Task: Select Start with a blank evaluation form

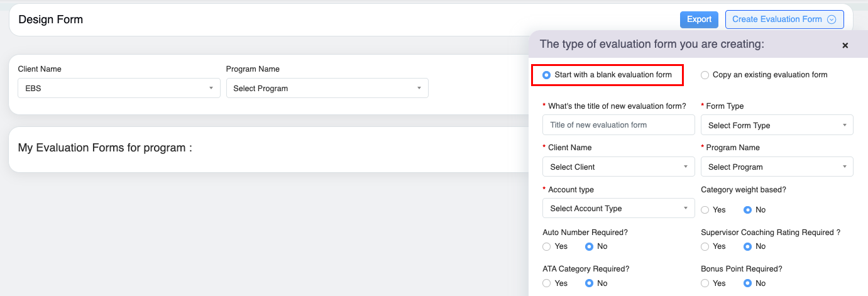Action: click(546, 75)
